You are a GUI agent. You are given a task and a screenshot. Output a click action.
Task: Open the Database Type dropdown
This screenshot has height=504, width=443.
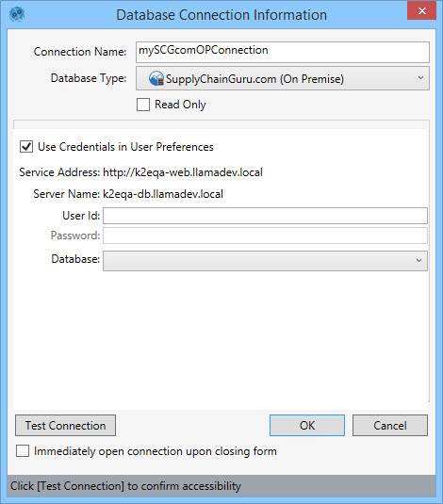point(283,78)
